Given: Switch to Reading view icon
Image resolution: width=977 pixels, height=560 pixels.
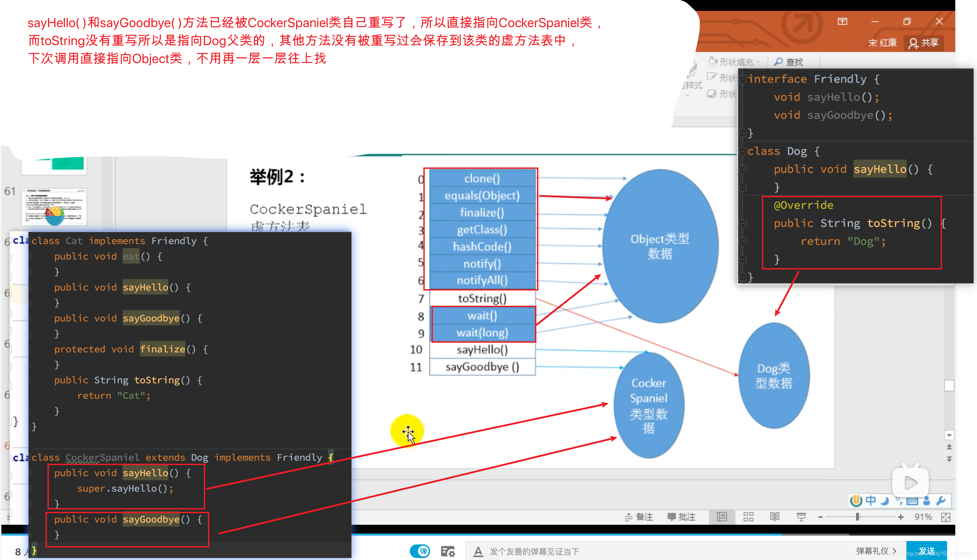Looking at the screenshot, I should [x=774, y=517].
